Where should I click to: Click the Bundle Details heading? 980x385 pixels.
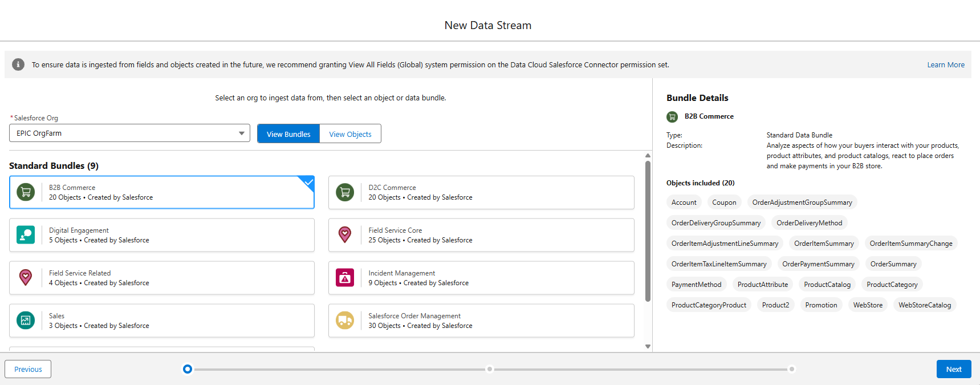pos(697,98)
